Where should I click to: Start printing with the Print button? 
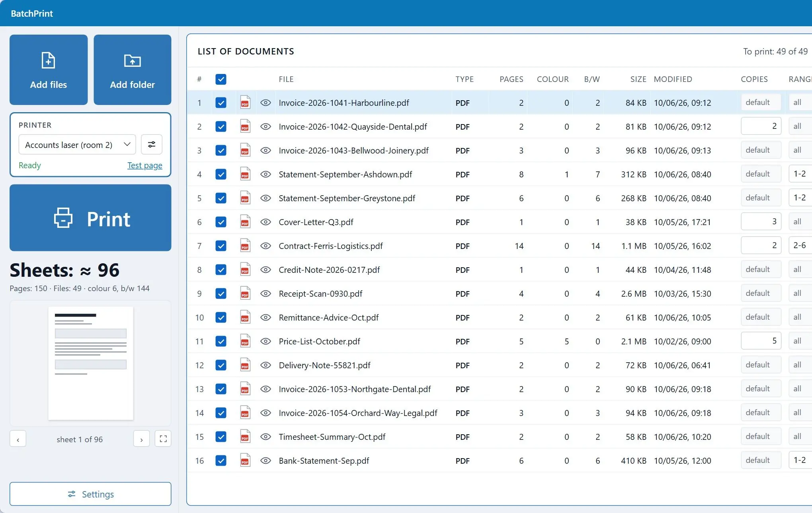tap(90, 218)
